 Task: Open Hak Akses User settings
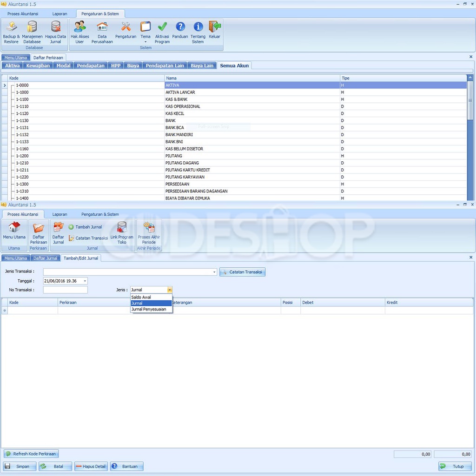click(x=79, y=32)
